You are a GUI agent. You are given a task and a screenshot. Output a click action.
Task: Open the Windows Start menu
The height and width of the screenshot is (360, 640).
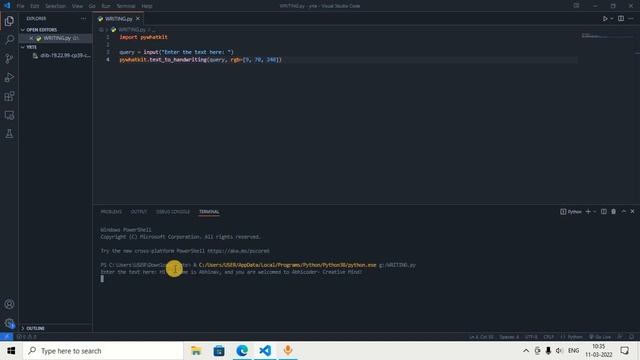pyautogui.click(x=11, y=351)
